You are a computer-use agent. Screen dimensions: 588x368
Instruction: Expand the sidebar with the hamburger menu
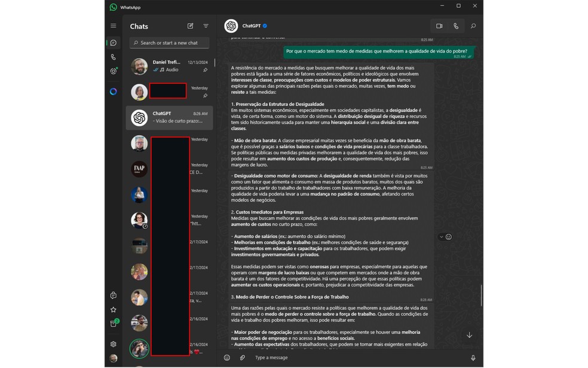coord(113,26)
